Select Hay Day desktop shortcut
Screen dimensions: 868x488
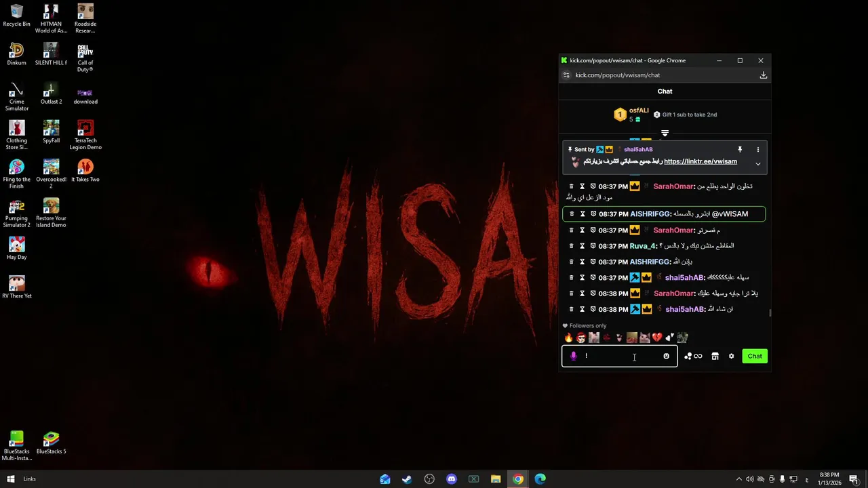[x=17, y=249]
